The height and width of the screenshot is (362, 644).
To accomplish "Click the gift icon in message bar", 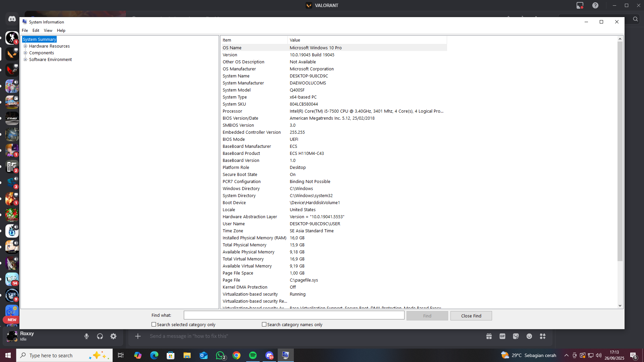I will pyautogui.click(x=489, y=336).
